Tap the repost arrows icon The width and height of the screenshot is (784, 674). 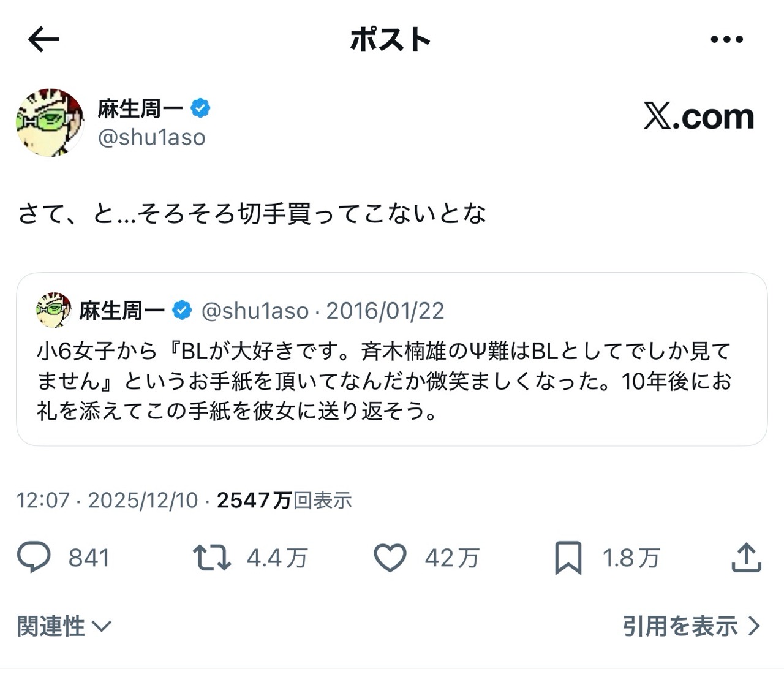click(211, 558)
